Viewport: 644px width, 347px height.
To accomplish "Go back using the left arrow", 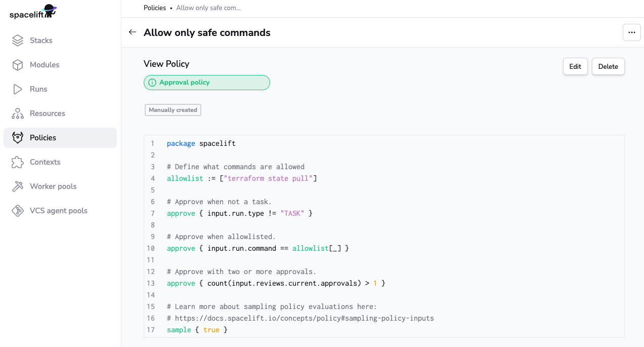I will click(133, 32).
